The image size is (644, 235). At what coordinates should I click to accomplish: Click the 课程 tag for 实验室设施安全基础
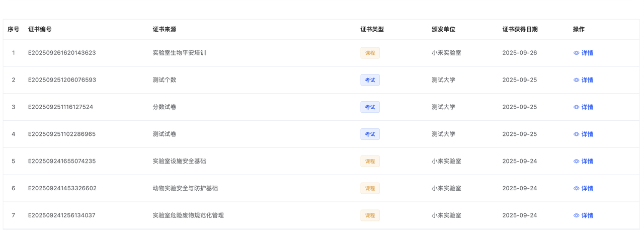370,162
